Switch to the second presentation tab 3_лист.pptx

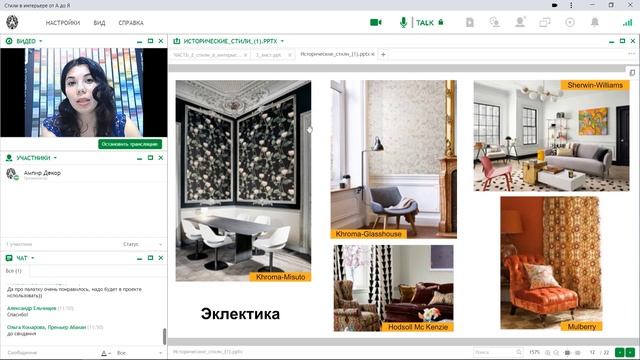click(269, 55)
